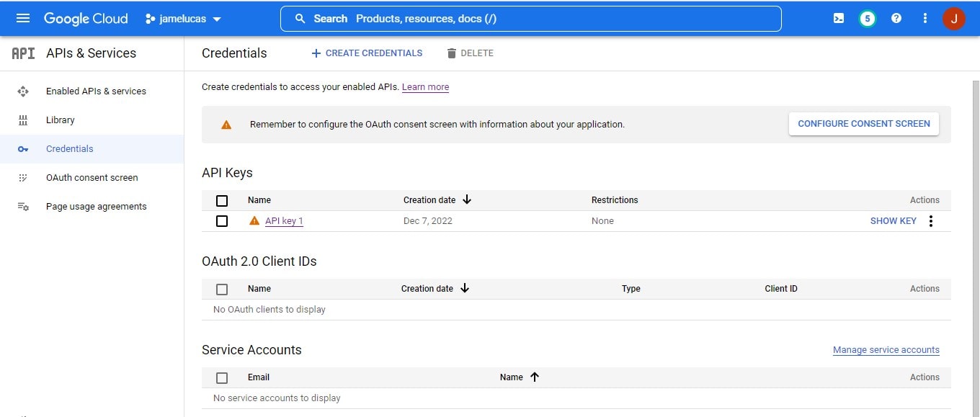
Task: Open the Manage service accounts link
Action: tap(886, 350)
